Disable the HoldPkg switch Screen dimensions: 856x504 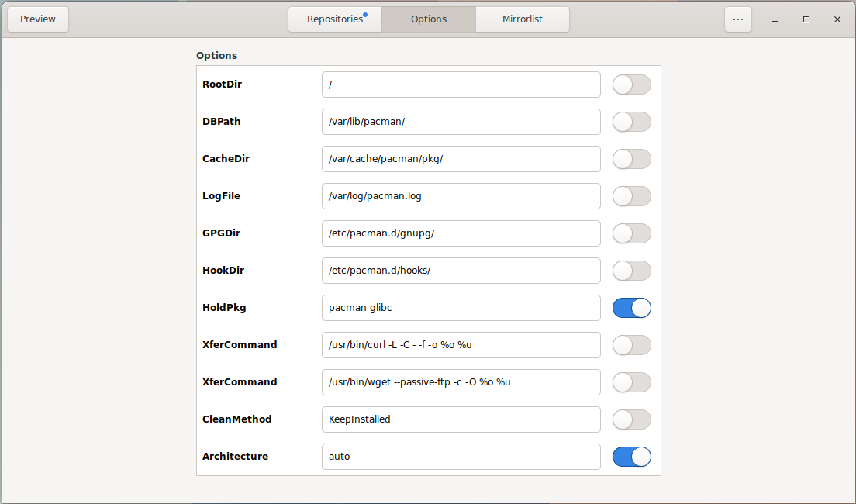[x=632, y=308]
